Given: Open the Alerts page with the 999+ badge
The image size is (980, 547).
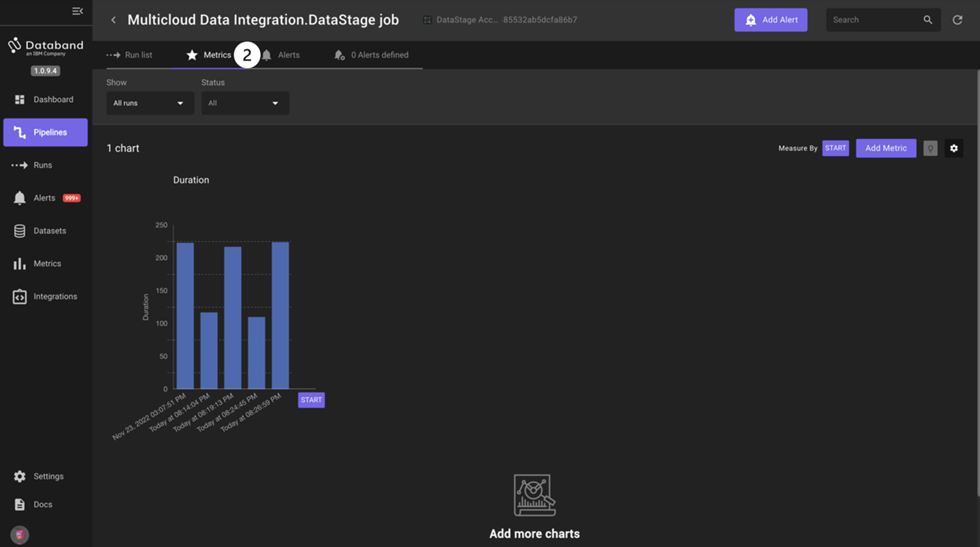Looking at the screenshot, I should click(45, 198).
